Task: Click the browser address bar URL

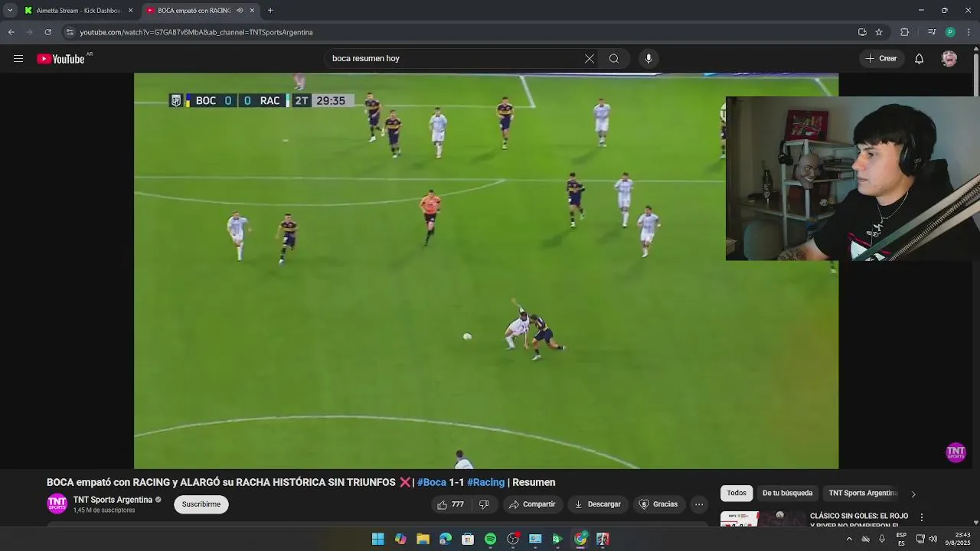Action: [197, 32]
